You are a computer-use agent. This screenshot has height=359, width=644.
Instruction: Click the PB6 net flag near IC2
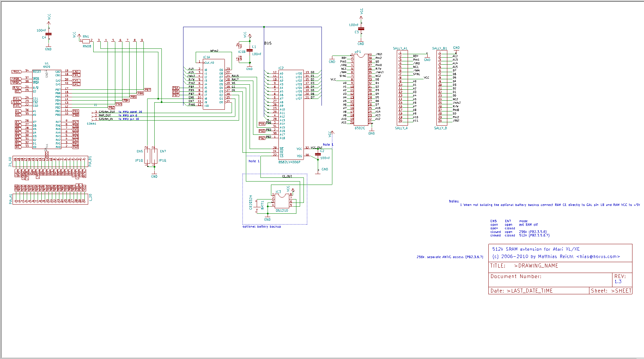point(261,124)
